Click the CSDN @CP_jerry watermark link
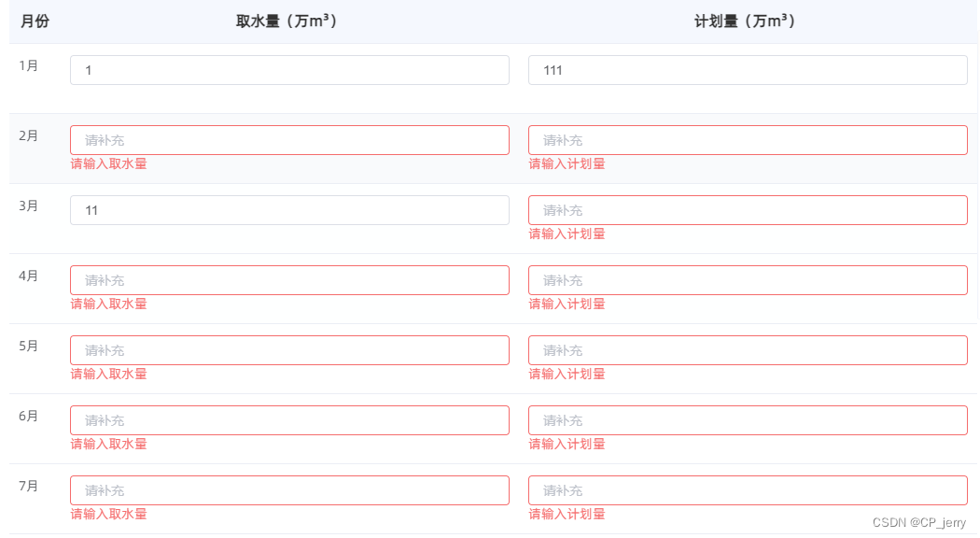Viewport: 980px width, 538px height. pyautogui.click(x=918, y=523)
